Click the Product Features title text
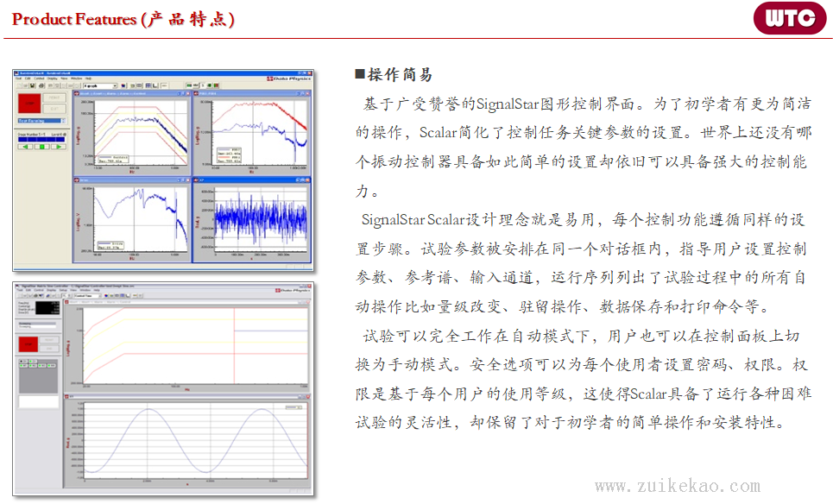The width and height of the screenshot is (833, 504). point(123,20)
